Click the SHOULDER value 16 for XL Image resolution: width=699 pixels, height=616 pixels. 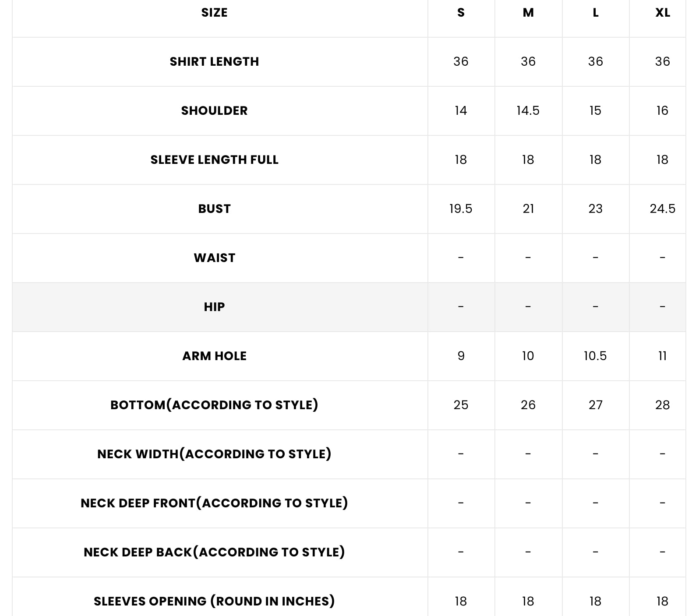(x=663, y=110)
